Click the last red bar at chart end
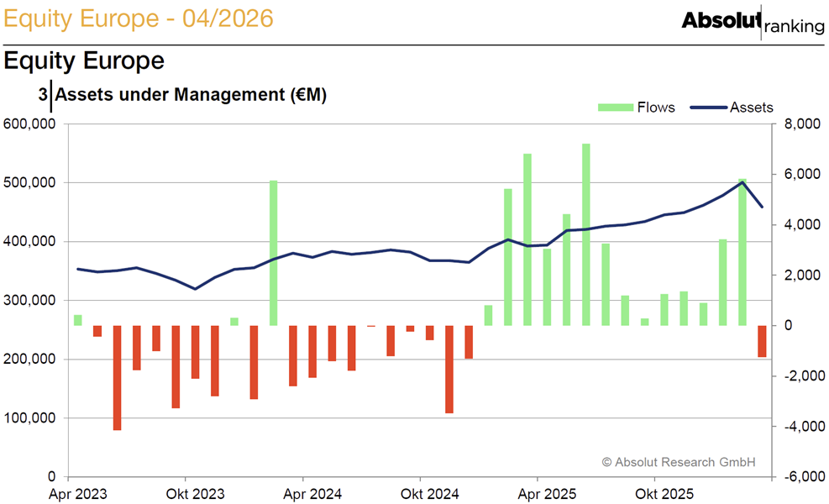Viewport: 829px width, 504px height. point(762,341)
